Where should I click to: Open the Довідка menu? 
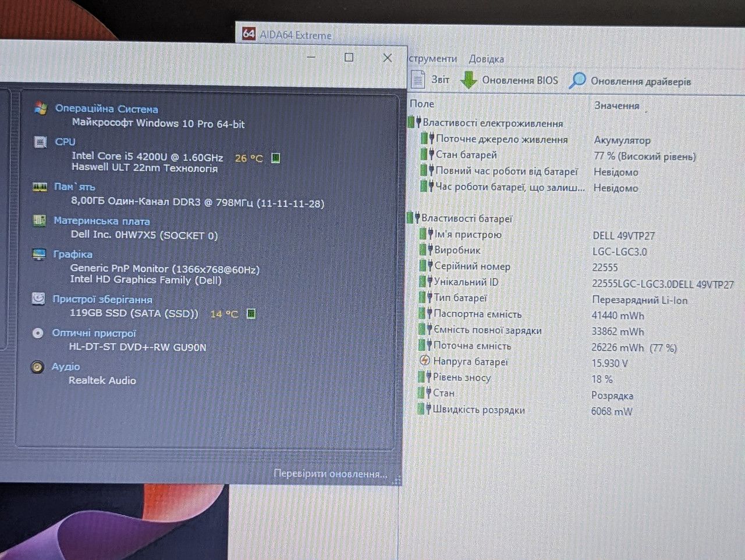point(486,59)
